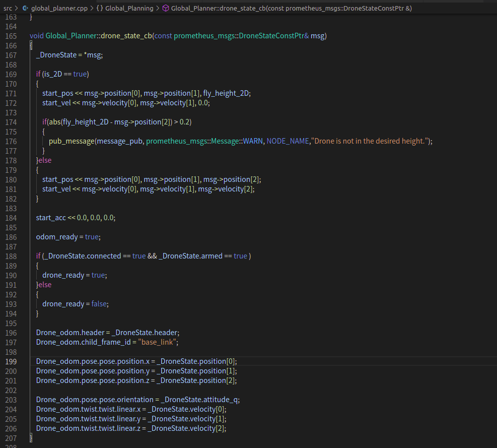The width and height of the screenshot is (497, 448).
Task: Click chevron after Global_Planning breadcrumb
Action: point(158,8)
